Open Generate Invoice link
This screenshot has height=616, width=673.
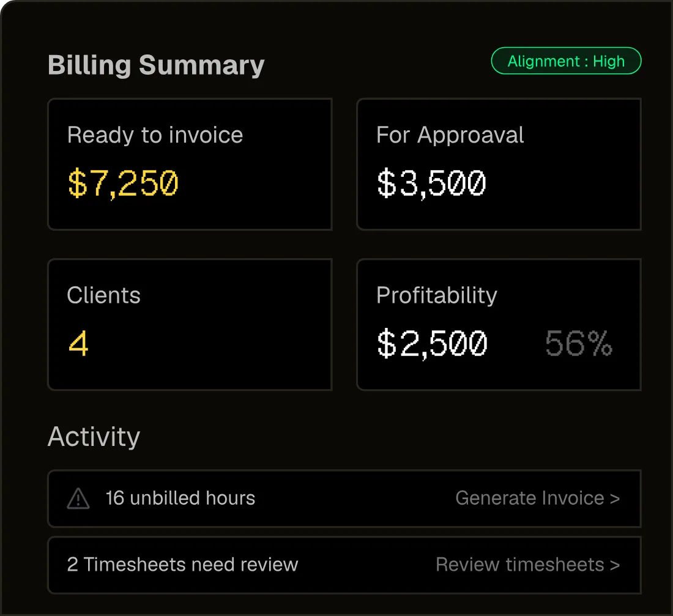coord(537,499)
